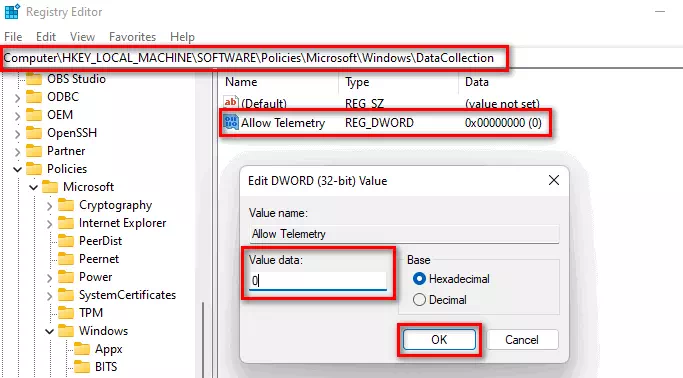Select the Cryptography folder icon

click(x=66, y=205)
